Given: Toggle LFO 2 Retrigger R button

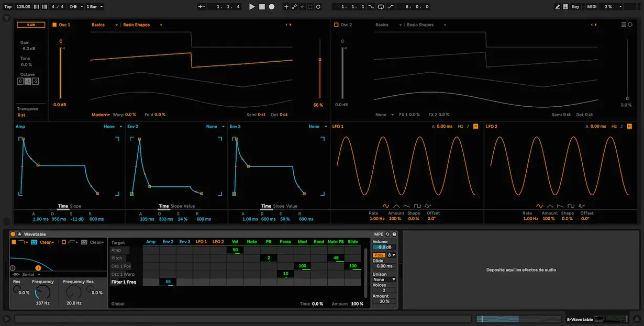Looking at the screenshot, I should 629,126.
